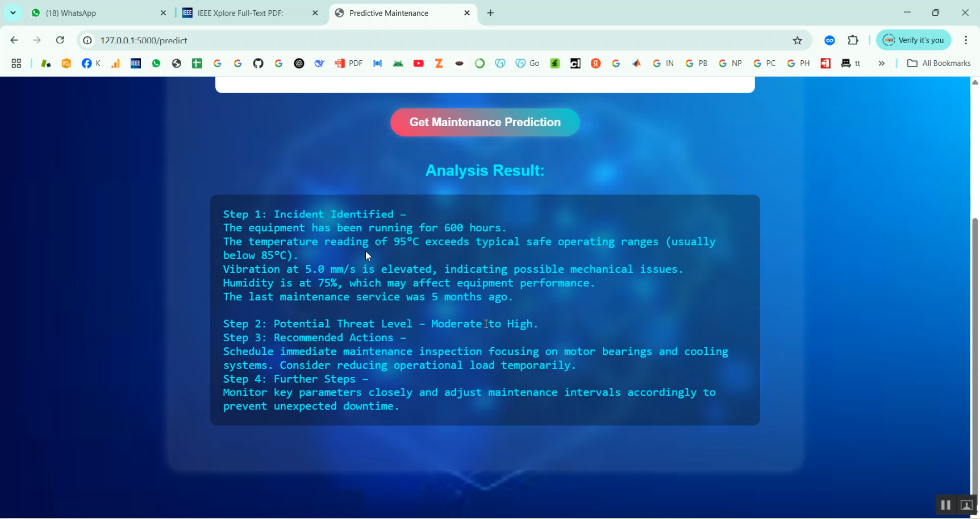This screenshot has height=519, width=980.
Task: Open the Google Sheets bookmark icon
Action: point(197,63)
